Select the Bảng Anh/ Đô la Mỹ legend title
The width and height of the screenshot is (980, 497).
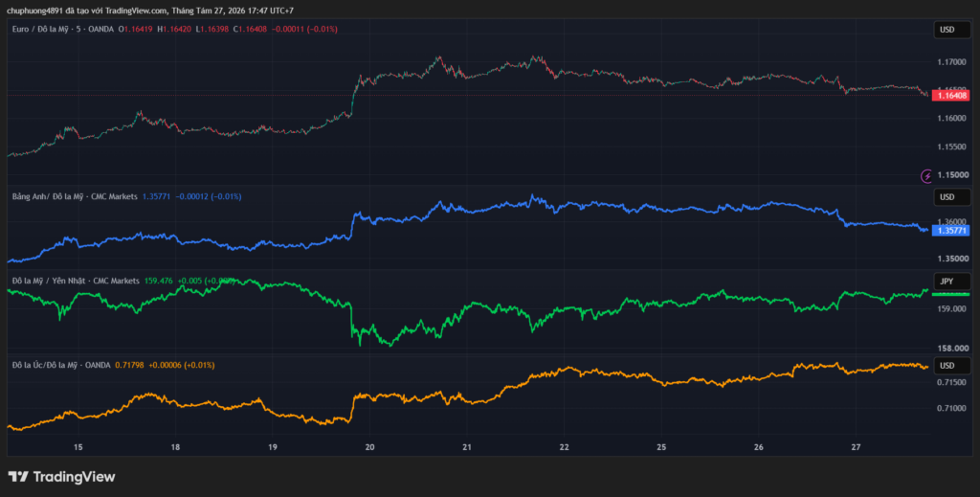pyautogui.click(x=75, y=196)
